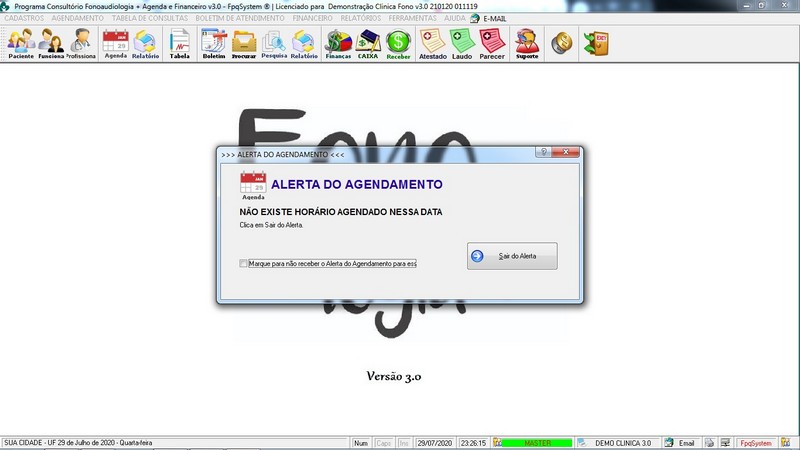Click the Pesquisa magnifier icon
Screen dimensions: 800x450
click(274, 44)
